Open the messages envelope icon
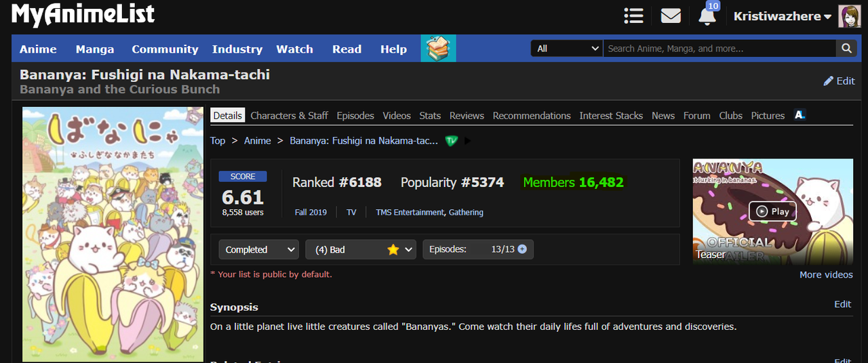Viewport: 868px width, 363px height. tap(671, 16)
